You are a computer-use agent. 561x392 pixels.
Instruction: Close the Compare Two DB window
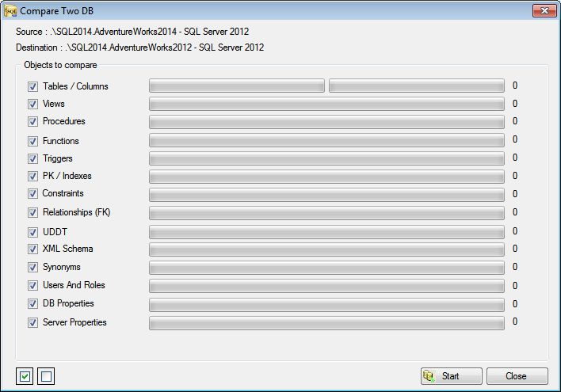544,11
